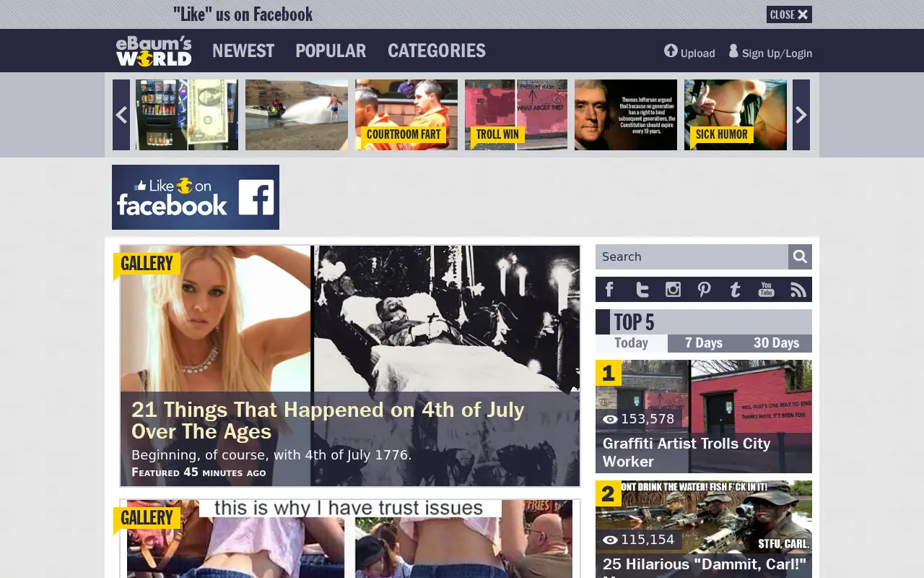Open the Thomas Jefferson quote thumbnail
This screenshot has height=578, width=924.
click(x=626, y=115)
